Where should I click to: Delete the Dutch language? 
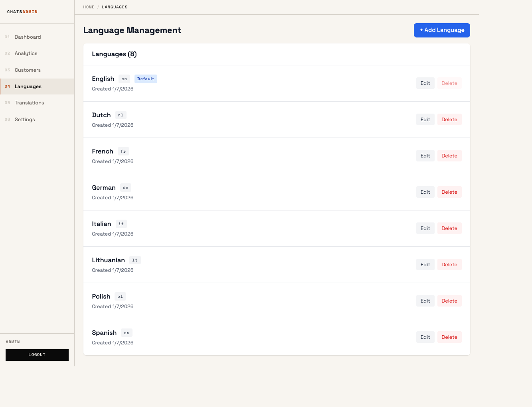pos(449,119)
